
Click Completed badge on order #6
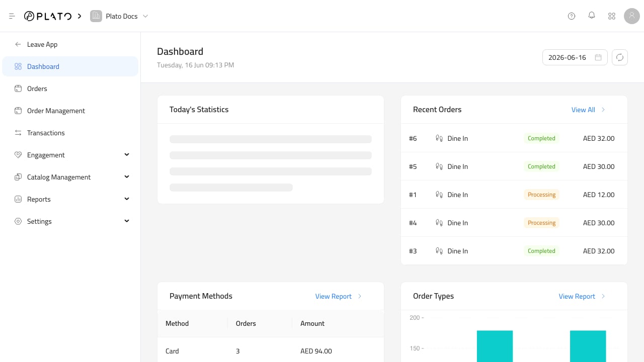541,138
